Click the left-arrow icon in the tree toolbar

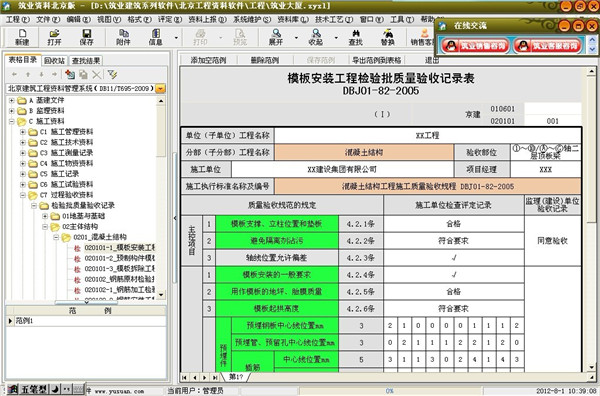pyautogui.click(x=15, y=74)
